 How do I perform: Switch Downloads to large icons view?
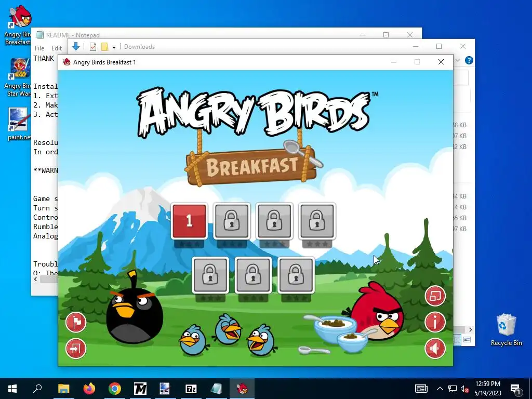click(467, 340)
